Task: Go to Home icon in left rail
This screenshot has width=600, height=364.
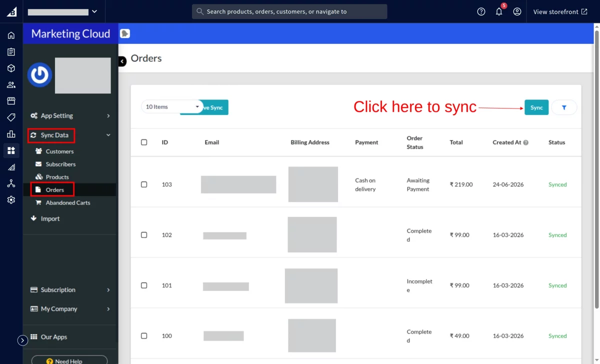Action: coord(11,35)
